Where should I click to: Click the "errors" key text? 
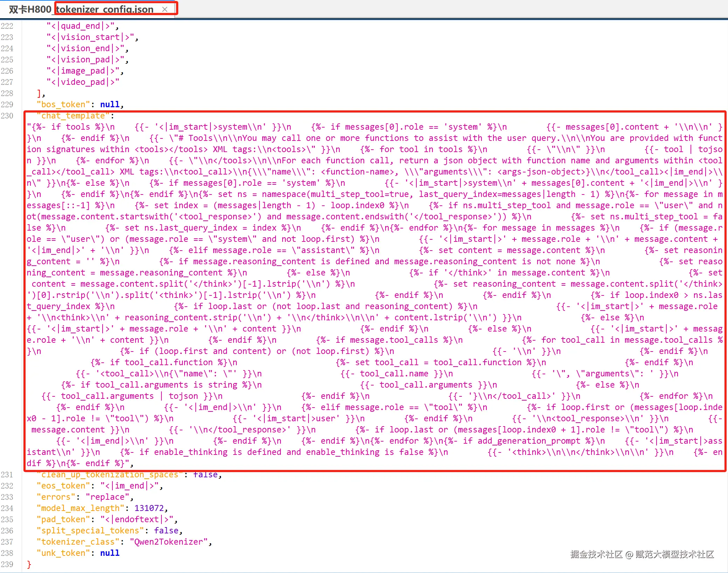point(56,497)
